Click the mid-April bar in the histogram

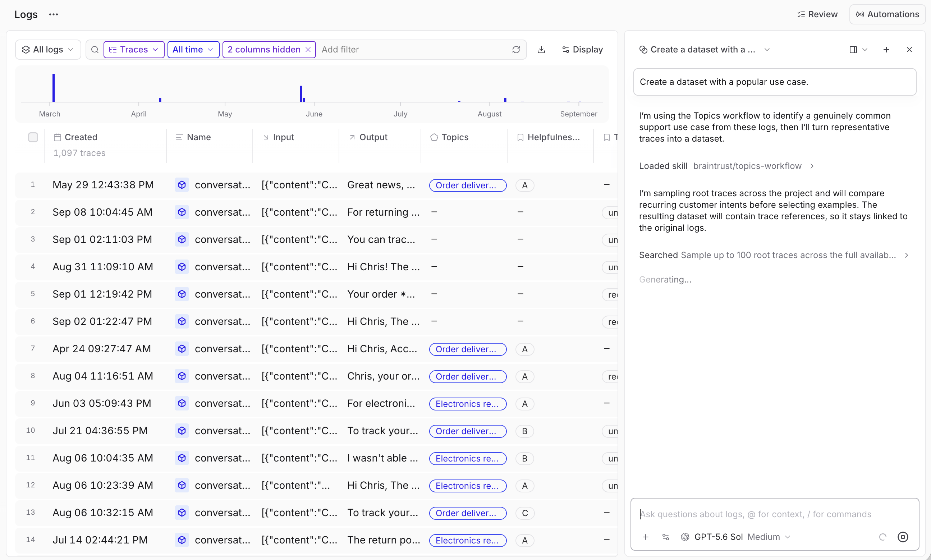(x=160, y=100)
